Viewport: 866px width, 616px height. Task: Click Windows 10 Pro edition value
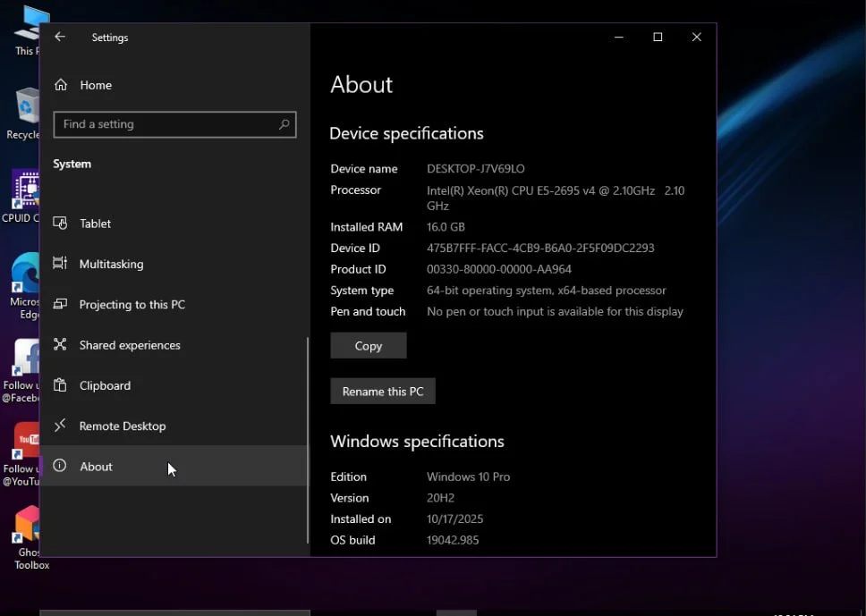(x=469, y=477)
